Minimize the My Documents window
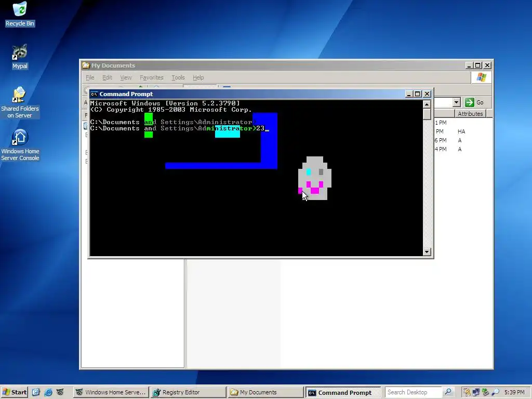The width and height of the screenshot is (532, 399). [x=469, y=65]
